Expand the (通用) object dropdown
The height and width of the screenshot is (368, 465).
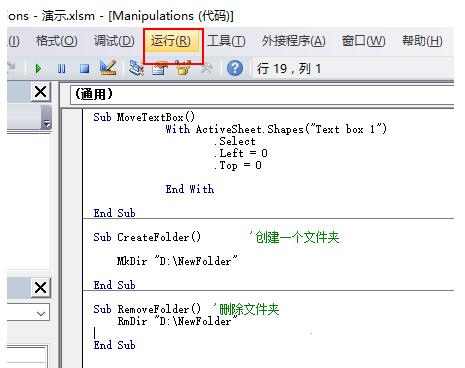click(x=262, y=94)
